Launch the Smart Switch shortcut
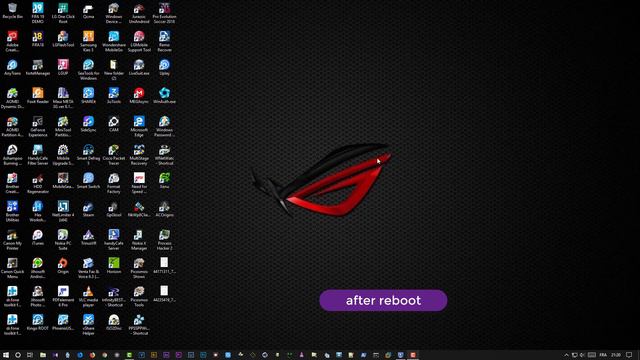The image size is (640, 360). pyautogui.click(x=88, y=181)
